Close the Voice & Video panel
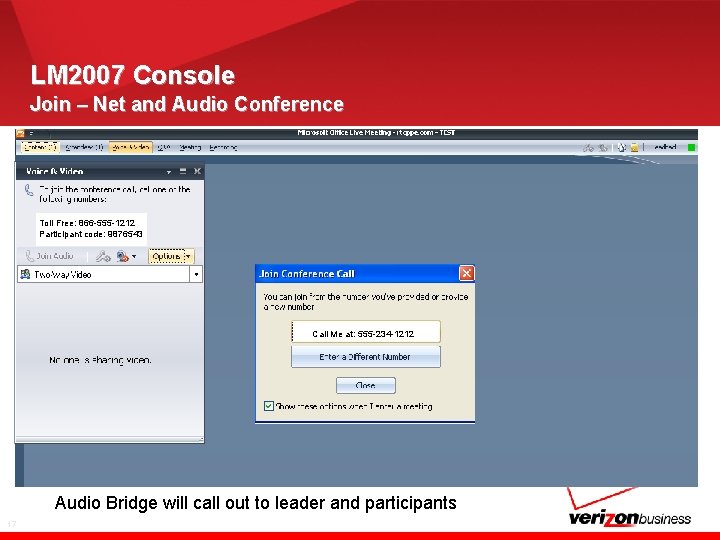The width and height of the screenshot is (720, 540). (x=197, y=171)
